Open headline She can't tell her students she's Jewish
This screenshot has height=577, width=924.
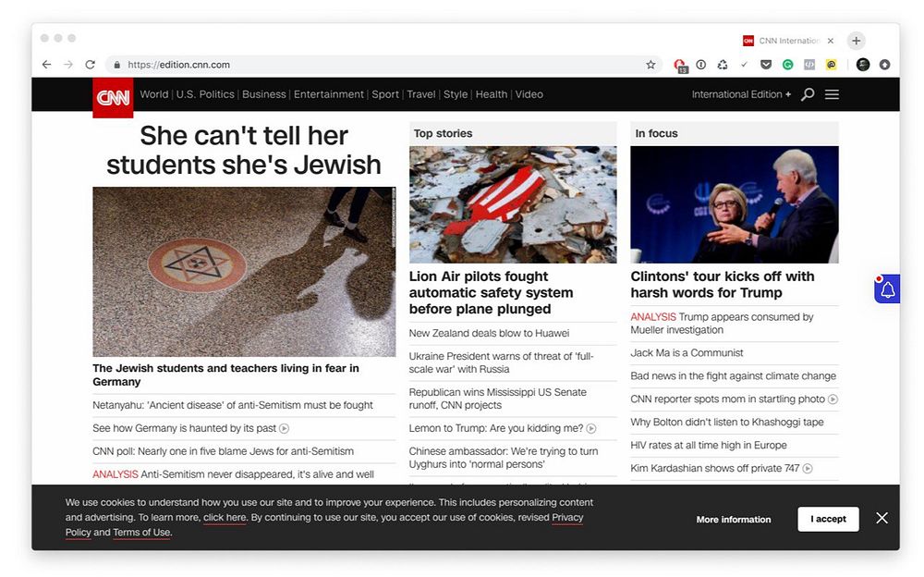244,150
